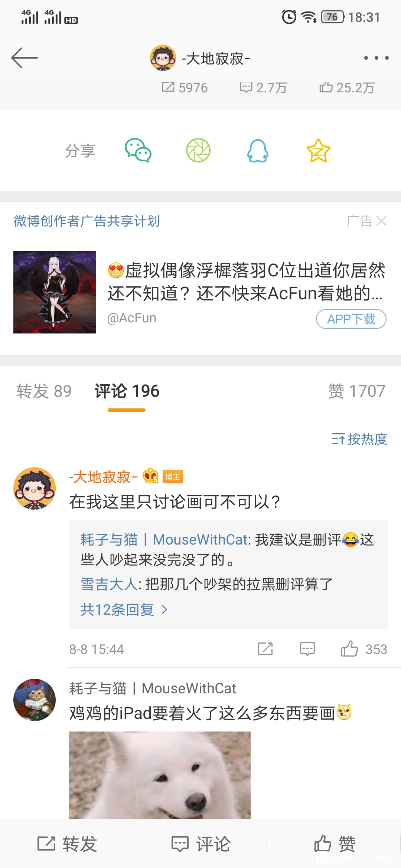401x868 pixels.
Task: Share post to WeChat
Action: [x=138, y=151]
